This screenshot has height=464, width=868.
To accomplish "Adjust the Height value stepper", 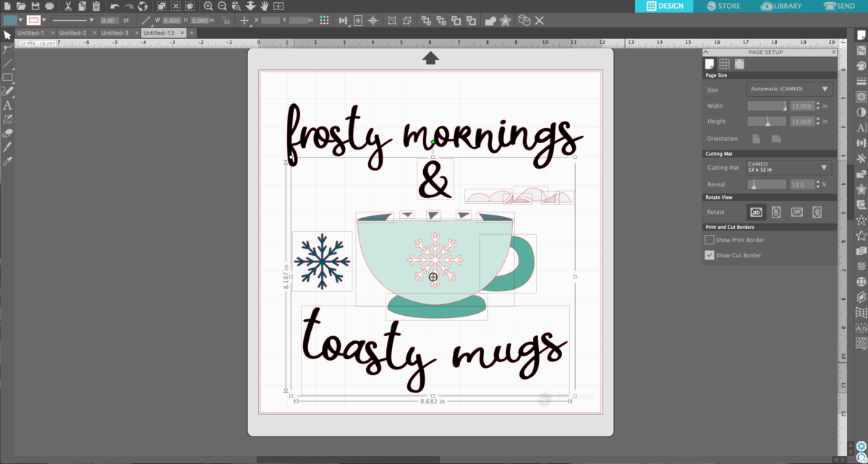I will [818, 121].
